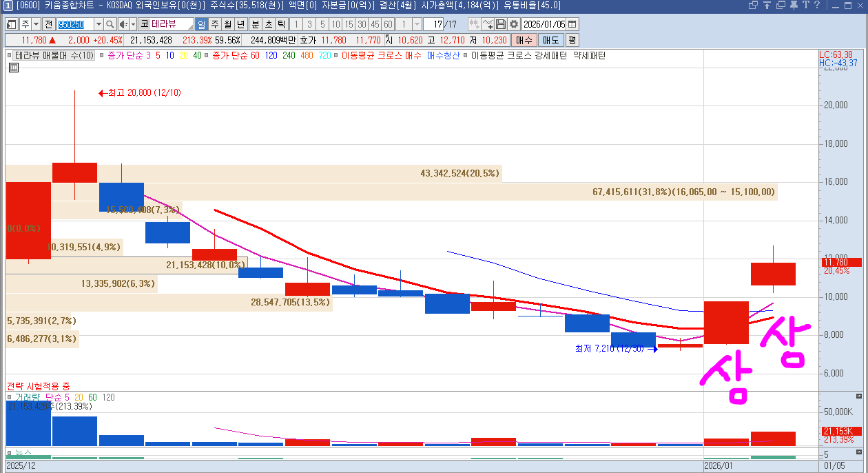The width and height of the screenshot is (868, 473).
Task: Click the speaker sound alert icon
Action: (x=123, y=24)
